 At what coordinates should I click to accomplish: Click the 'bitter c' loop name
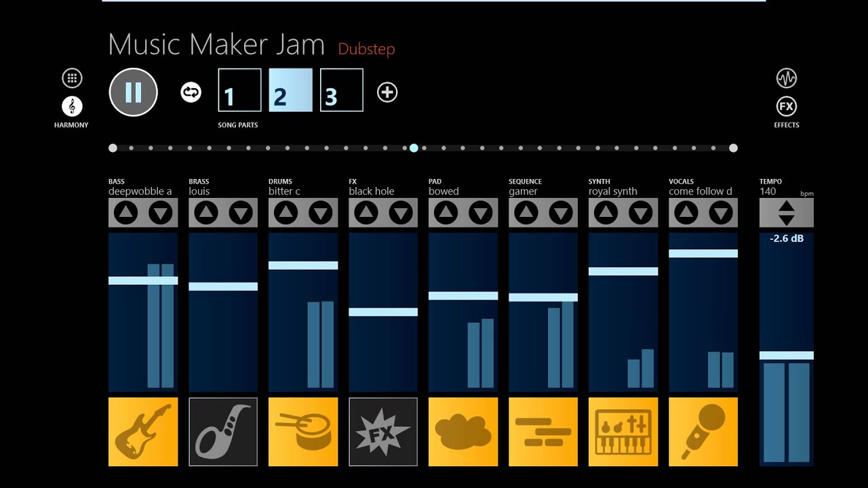click(284, 191)
